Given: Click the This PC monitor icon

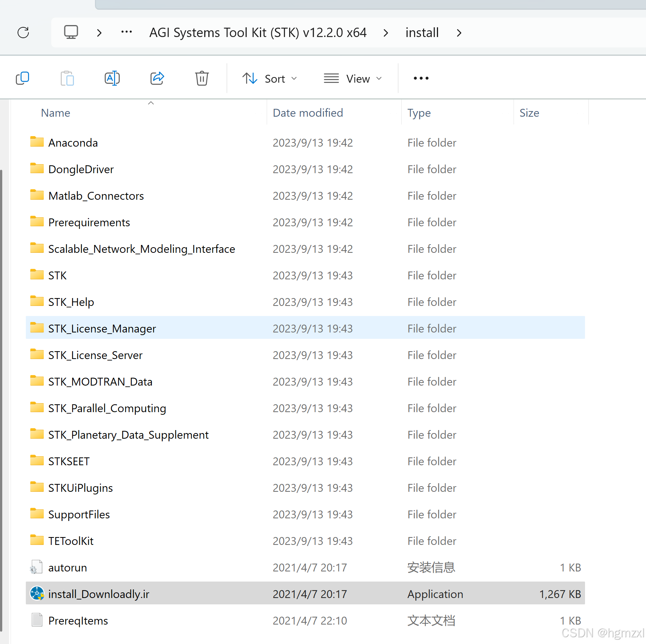Looking at the screenshot, I should point(71,32).
